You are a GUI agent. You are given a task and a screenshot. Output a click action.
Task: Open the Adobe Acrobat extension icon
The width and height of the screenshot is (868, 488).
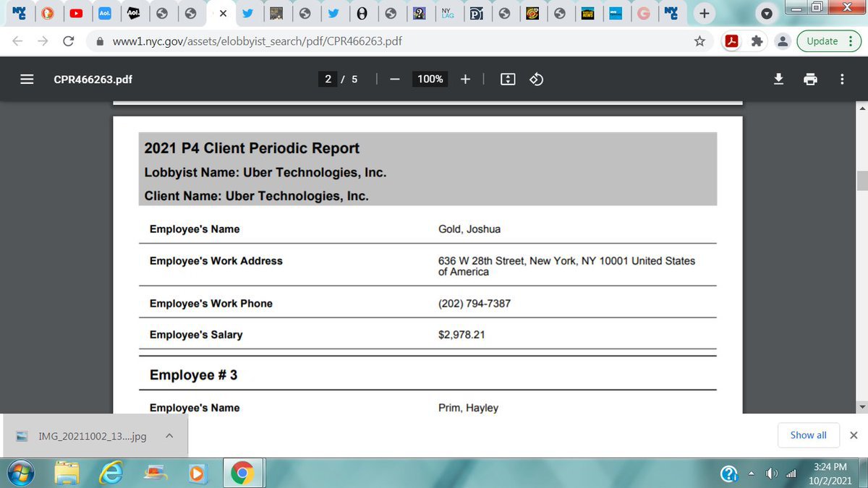731,41
